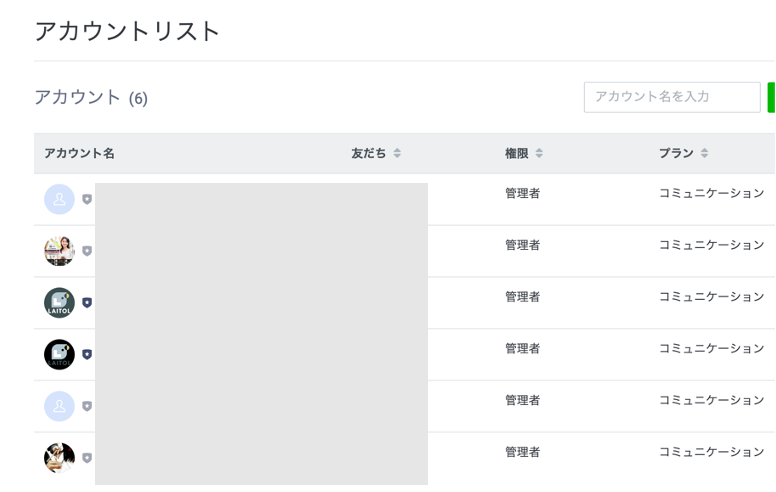776x492 pixels.
Task: Select the gray-green LAITOL account avatar
Action: [x=59, y=302]
